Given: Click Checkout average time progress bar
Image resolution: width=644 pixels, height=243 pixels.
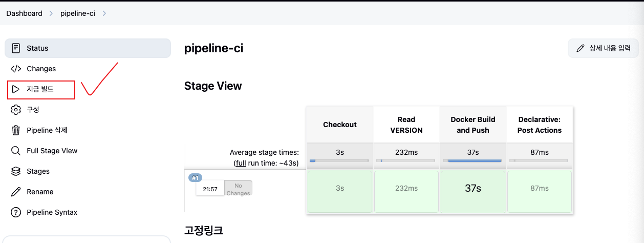Looking at the screenshot, I should point(339,160).
